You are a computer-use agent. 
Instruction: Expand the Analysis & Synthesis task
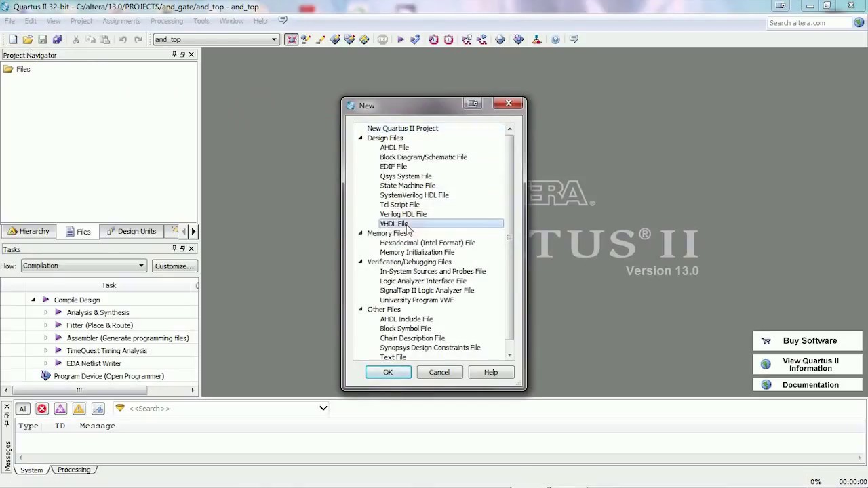(45, 312)
